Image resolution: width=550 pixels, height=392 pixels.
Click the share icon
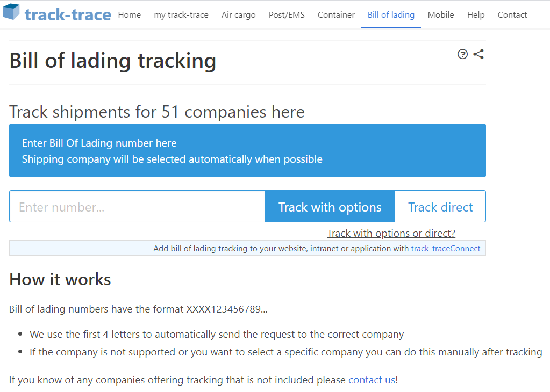(x=479, y=54)
